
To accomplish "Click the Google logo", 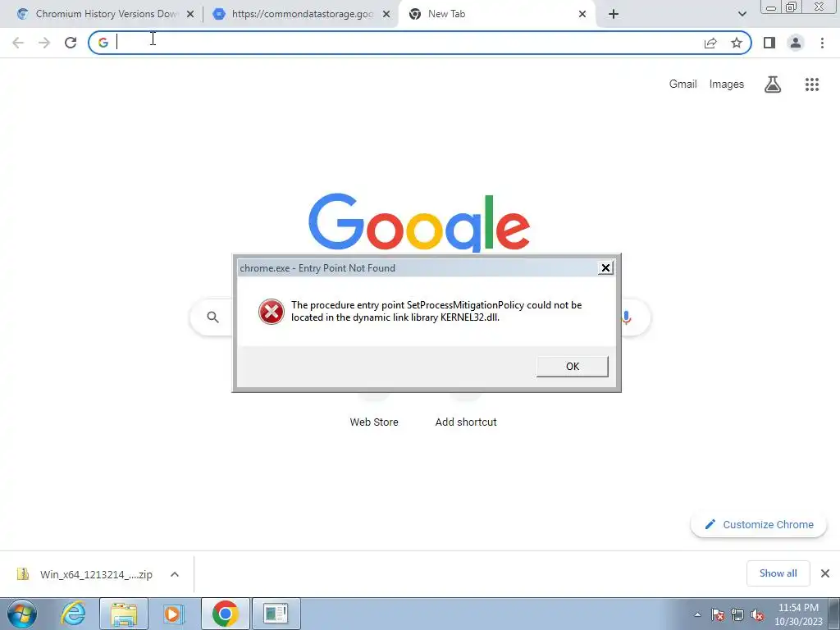I will click(x=419, y=222).
